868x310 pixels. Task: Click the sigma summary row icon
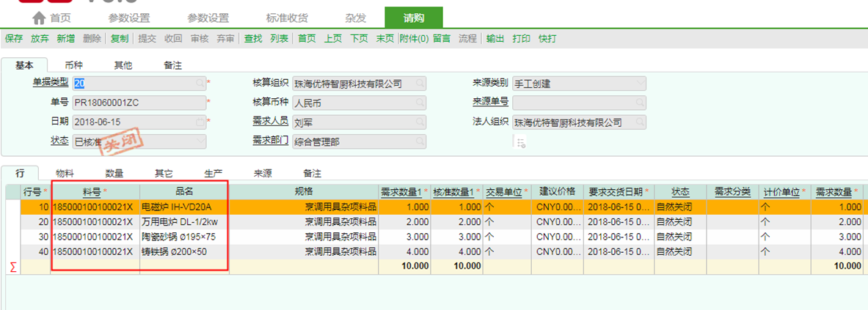coord(12,266)
